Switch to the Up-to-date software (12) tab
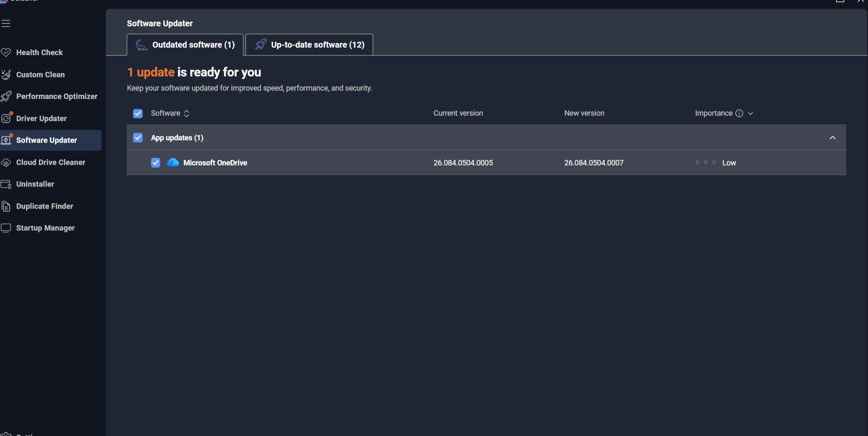The width and height of the screenshot is (868, 436). (309, 45)
